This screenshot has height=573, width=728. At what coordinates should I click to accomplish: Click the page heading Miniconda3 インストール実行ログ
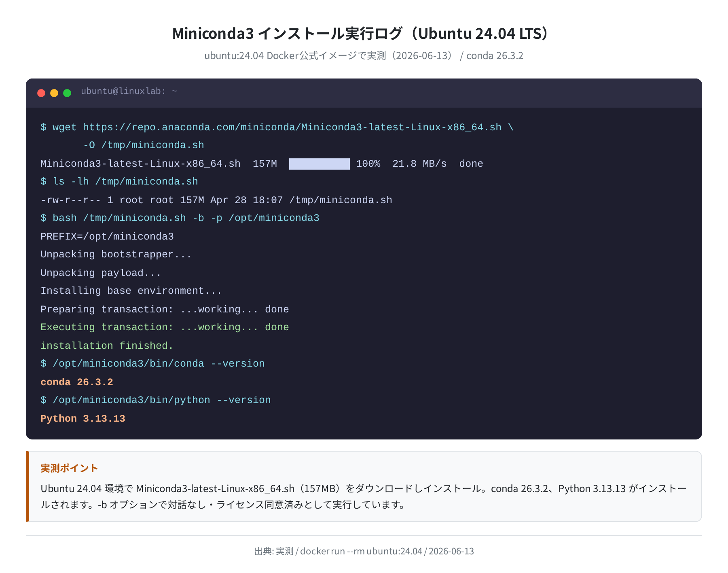(364, 33)
